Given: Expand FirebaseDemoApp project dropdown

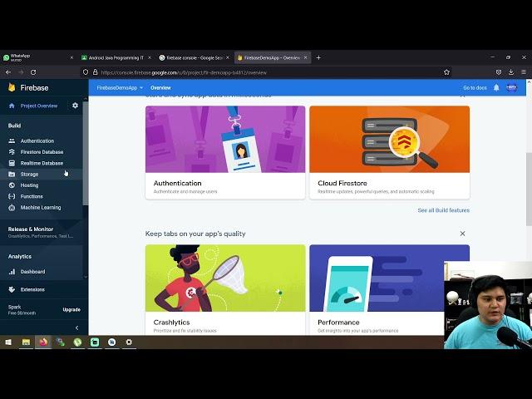Looking at the screenshot, I should tap(120, 88).
